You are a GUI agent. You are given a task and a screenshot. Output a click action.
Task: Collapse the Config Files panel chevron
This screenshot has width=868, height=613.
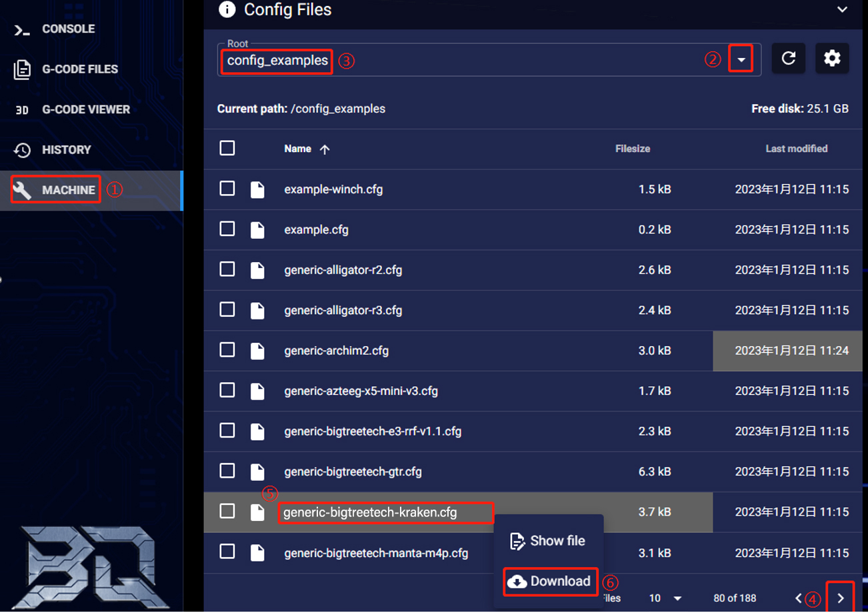click(x=842, y=10)
